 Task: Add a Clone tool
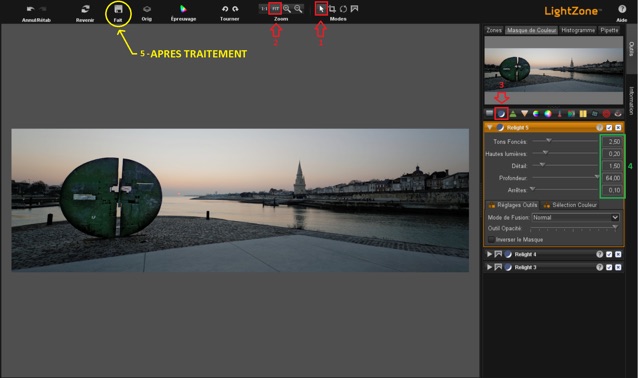pos(594,114)
